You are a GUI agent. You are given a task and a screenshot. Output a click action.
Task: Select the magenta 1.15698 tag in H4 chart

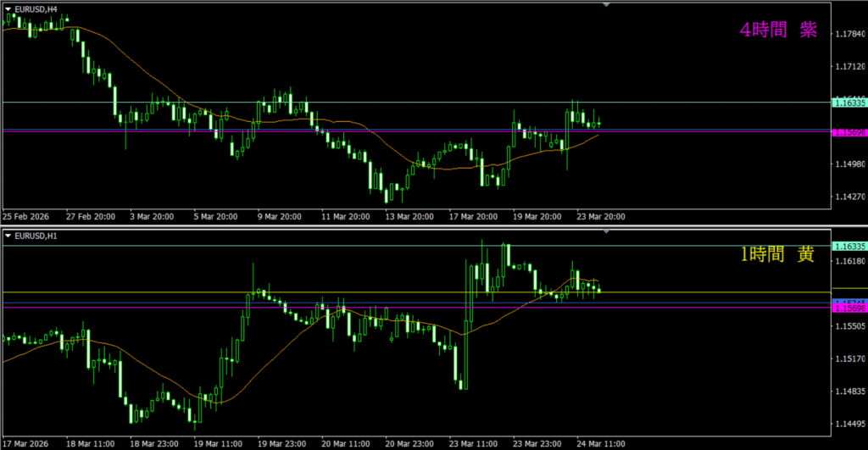tap(849, 133)
